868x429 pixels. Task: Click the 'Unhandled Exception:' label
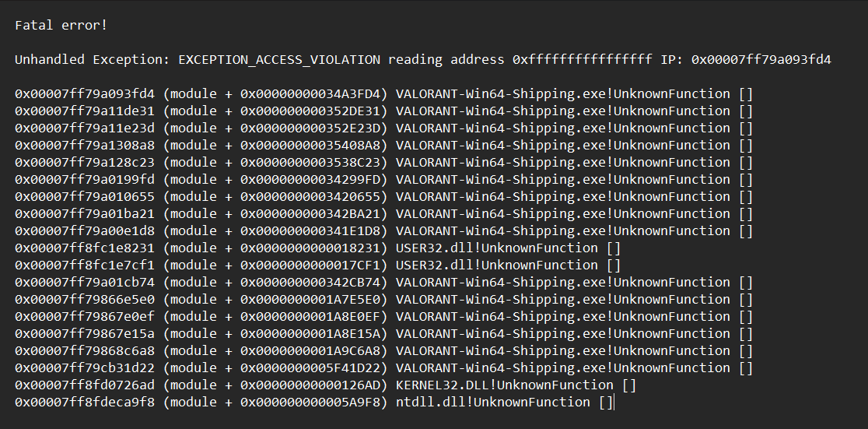click(92, 59)
